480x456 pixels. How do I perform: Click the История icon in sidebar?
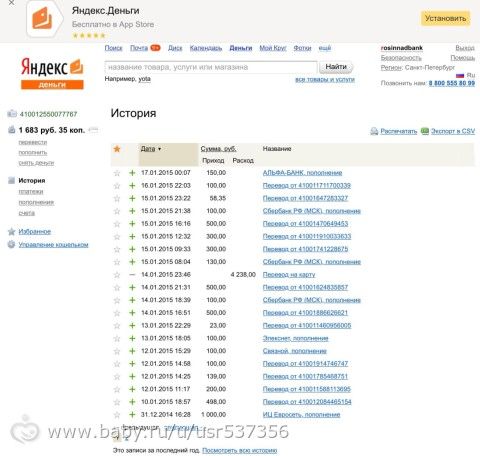coord(12,180)
